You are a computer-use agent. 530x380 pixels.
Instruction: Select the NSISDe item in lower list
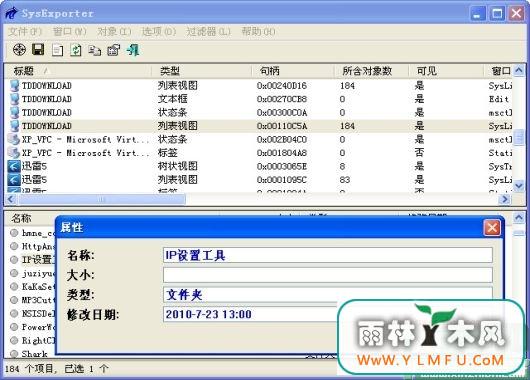pyautogui.click(x=32, y=313)
